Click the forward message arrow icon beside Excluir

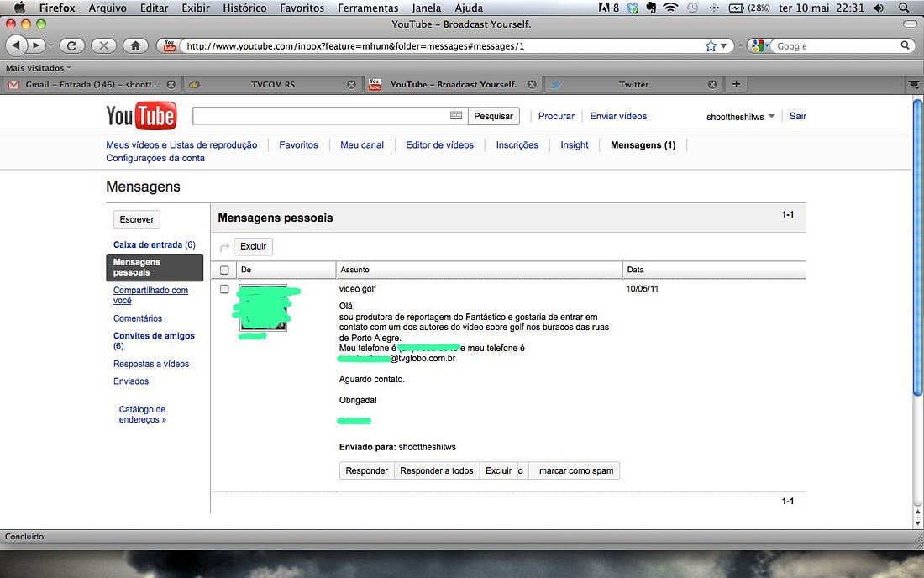click(x=224, y=247)
